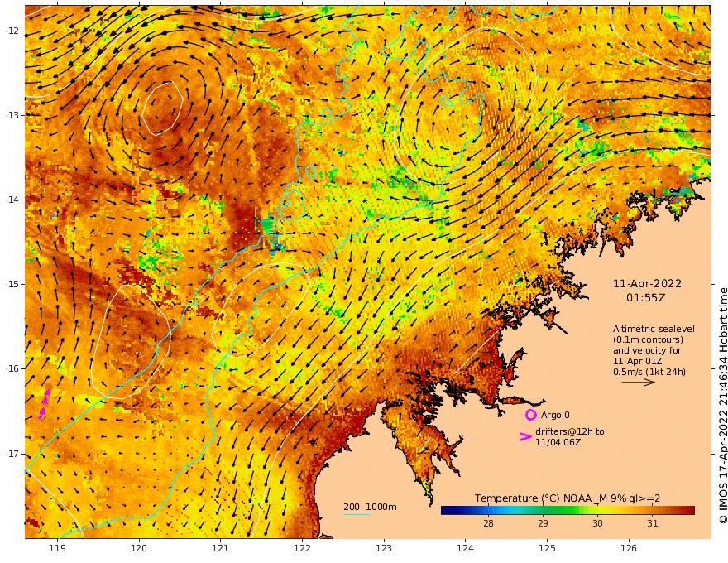Click the IMOS copyright timestamp text

point(723,405)
